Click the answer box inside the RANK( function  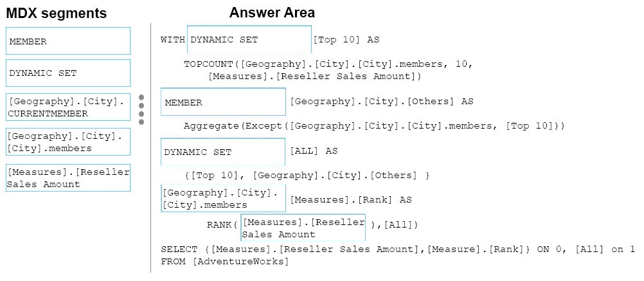pyautogui.click(x=303, y=228)
